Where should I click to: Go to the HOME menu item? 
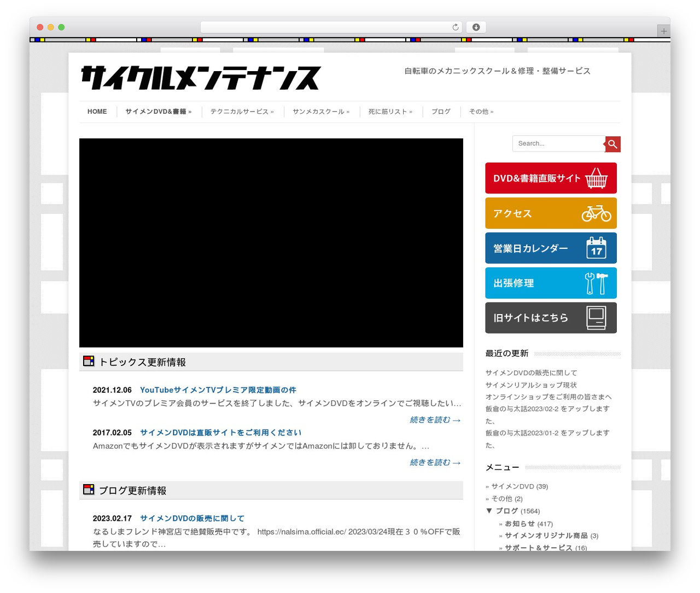97,112
